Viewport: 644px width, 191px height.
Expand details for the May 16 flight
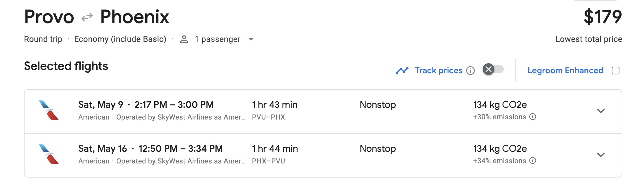click(601, 155)
